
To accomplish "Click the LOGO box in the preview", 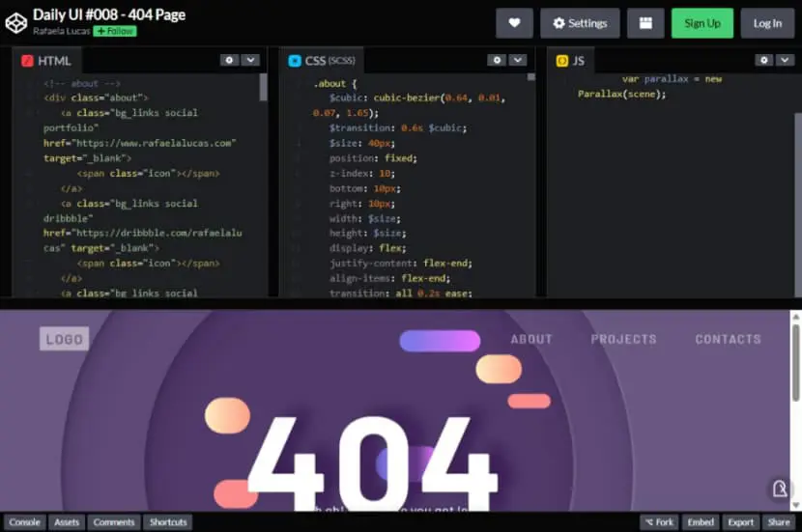I will [64, 339].
